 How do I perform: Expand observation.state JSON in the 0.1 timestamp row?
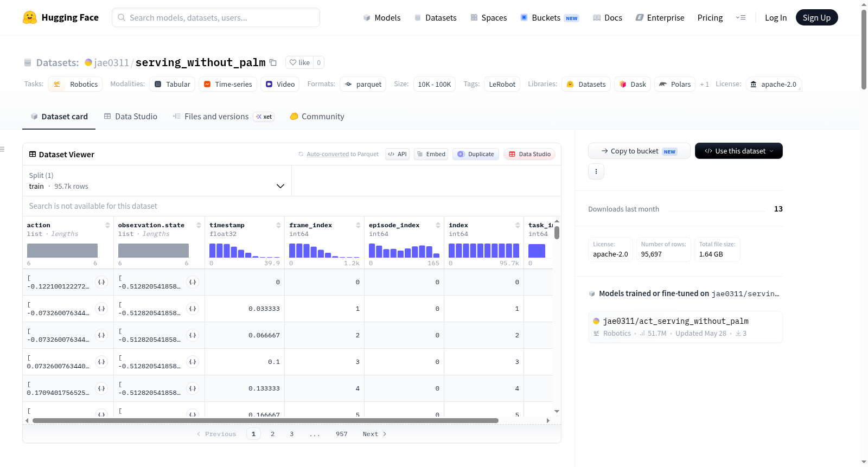[193, 362]
